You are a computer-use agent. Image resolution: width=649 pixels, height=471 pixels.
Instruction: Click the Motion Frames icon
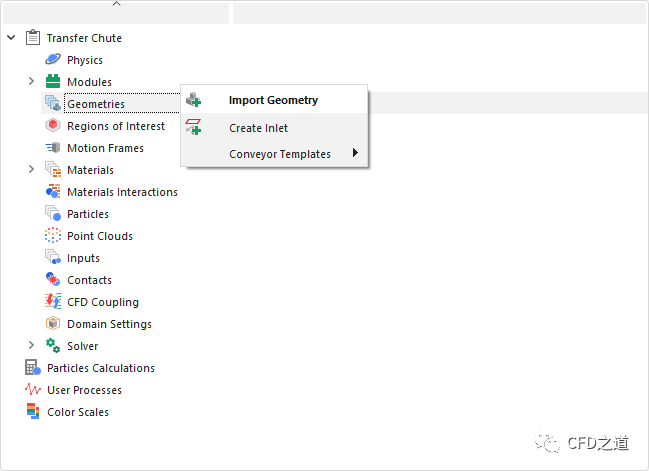tap(53, 148)
